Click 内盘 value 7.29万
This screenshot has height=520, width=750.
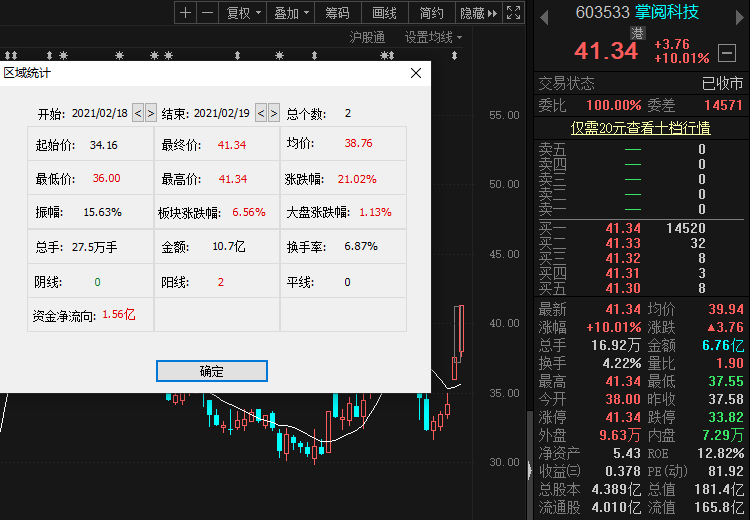(x=723, y=435)
